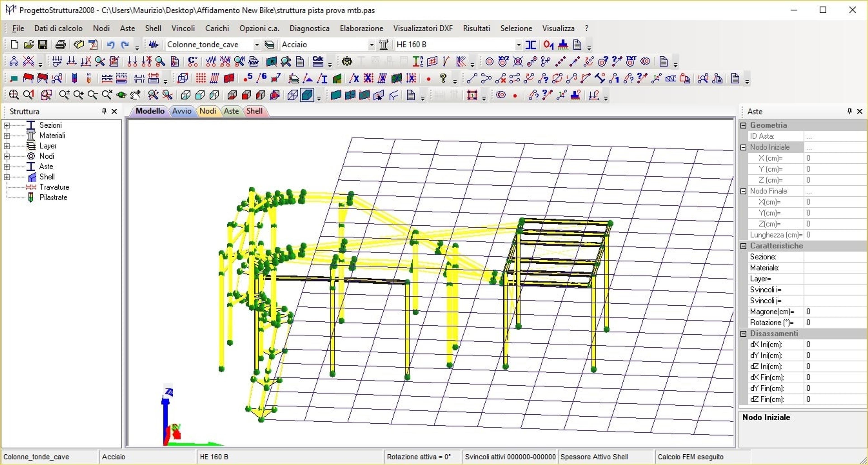The width and height of the screenshot is (868, 465).
Task: Pin the Aste properties panel
Action: [849, 111]
